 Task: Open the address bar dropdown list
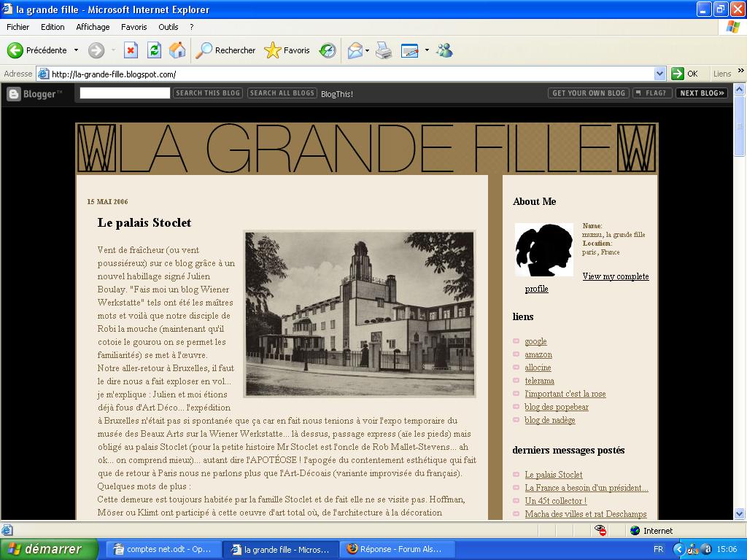click(659, 74)
